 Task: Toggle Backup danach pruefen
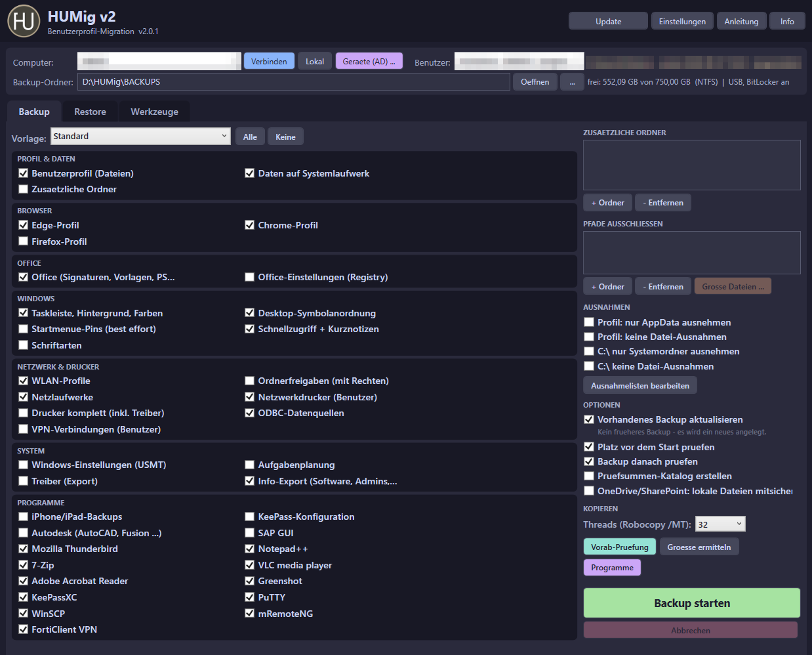coord(589,461)
